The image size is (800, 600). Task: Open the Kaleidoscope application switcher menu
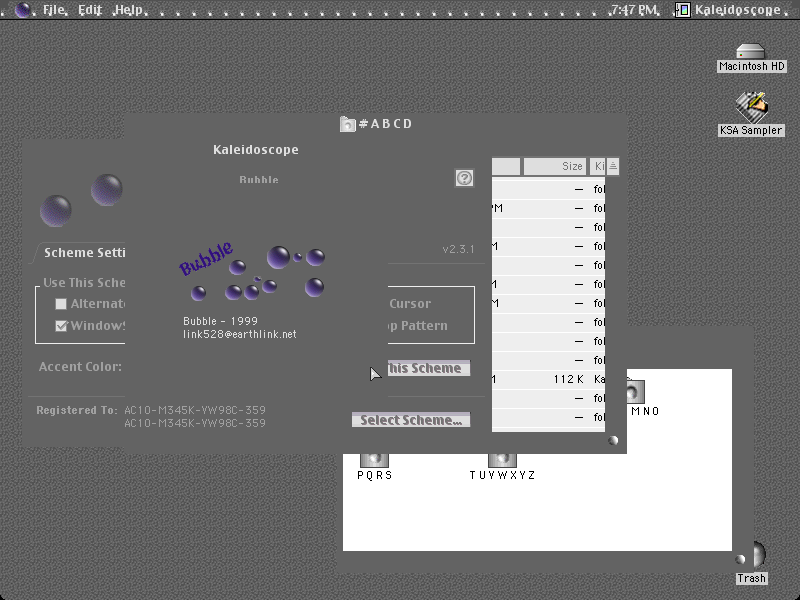click(x=729, y=10)
